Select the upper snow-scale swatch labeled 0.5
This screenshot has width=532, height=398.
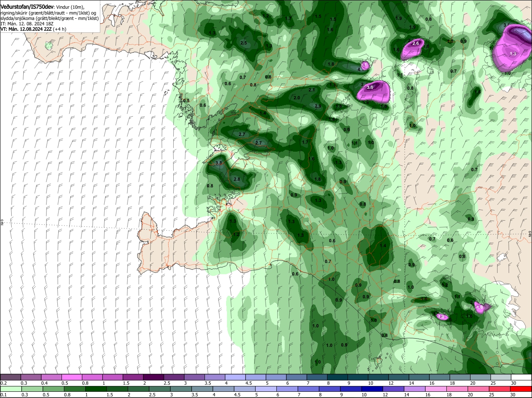pyautogui.click(x=72, y=377)
